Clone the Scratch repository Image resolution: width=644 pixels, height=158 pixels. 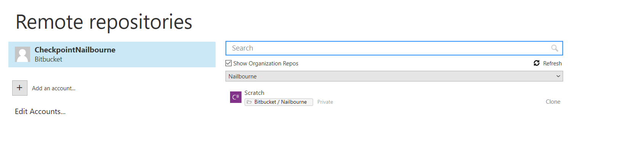553,102
